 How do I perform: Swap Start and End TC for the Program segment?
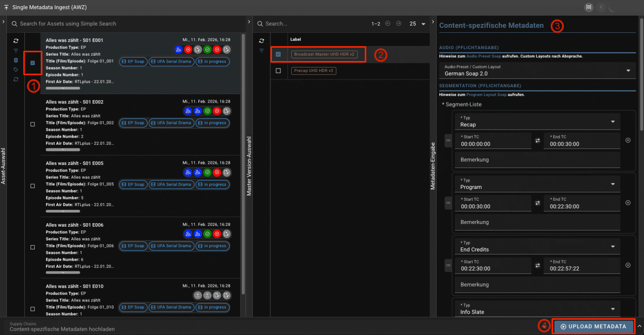[x=537, y=203]
